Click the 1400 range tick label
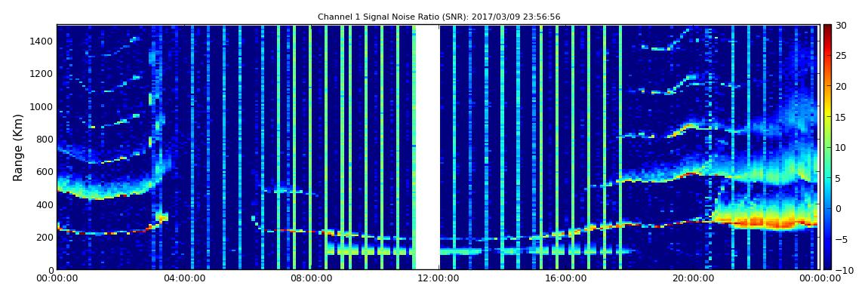 point(42,41)
